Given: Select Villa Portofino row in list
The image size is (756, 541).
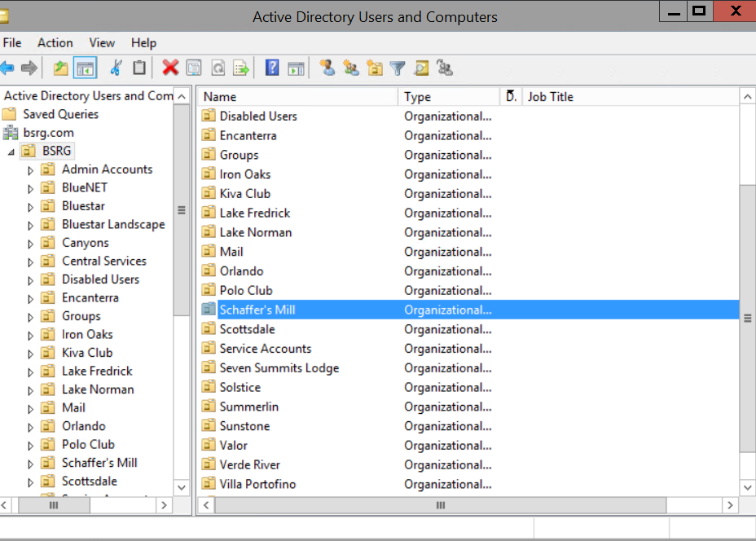Looking at the screenshot, I should (x=469, y=484).
